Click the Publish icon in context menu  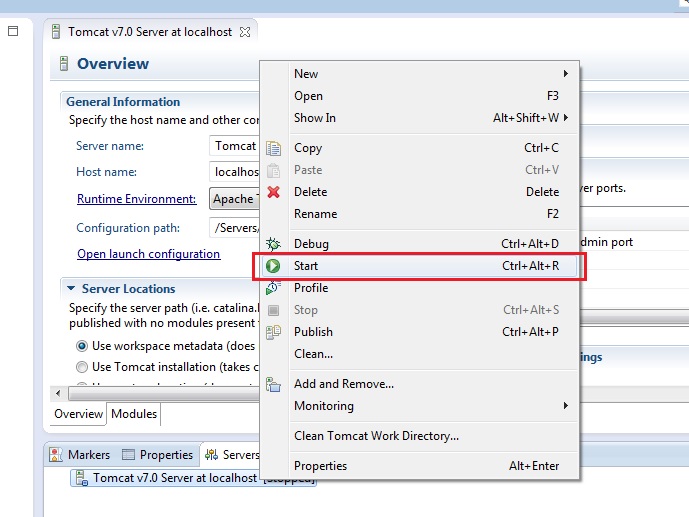(x=273, y=332)
